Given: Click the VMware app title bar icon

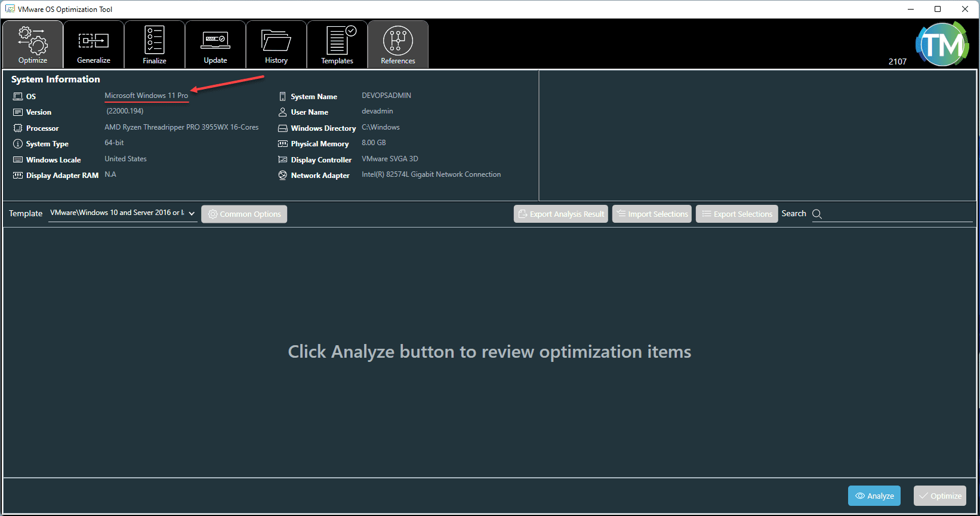Looking at the screenshot, I should tap(10, 9).
